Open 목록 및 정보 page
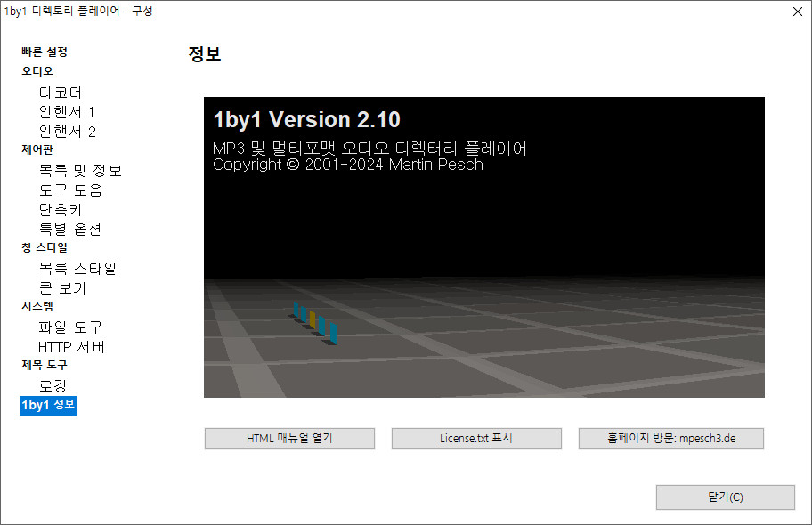This screenshot has height=525, width=812. tap(80, 170)
